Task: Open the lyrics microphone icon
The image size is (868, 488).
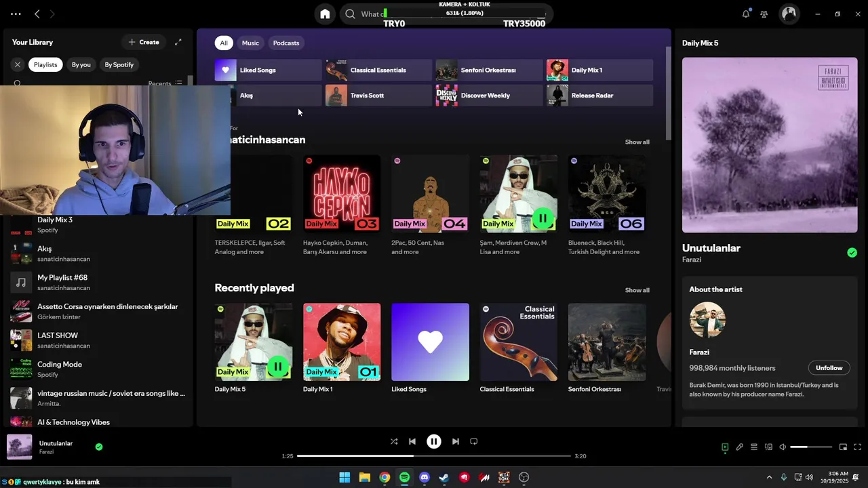Action: [x=740, y=447]
